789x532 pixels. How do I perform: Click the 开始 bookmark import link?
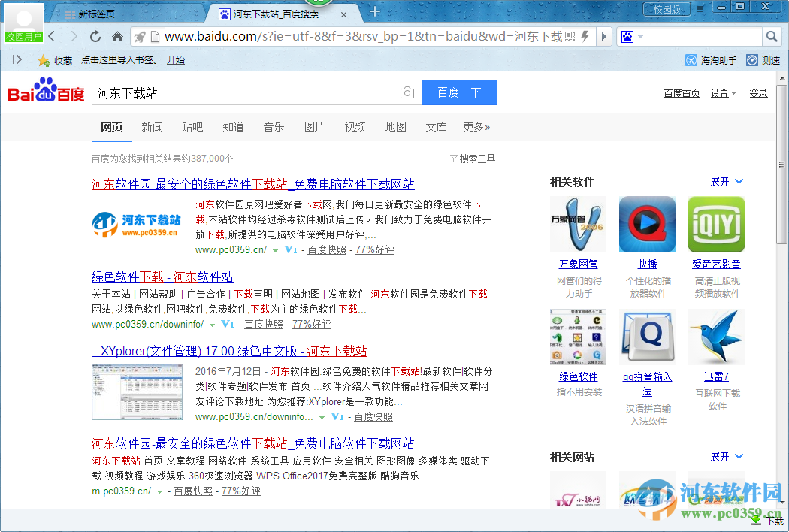(176, 60)
